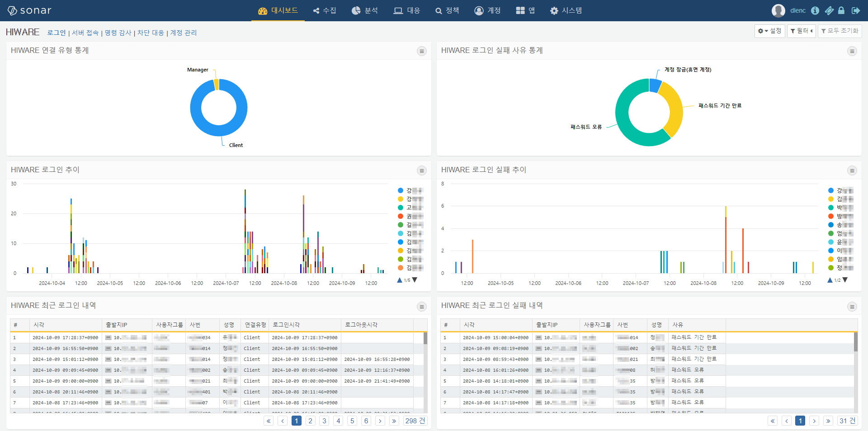The height and width of the screenshot is (431, 868).
Task: Toggle 임 series in 로그인 실패 추이 legend
Action: 840,259
